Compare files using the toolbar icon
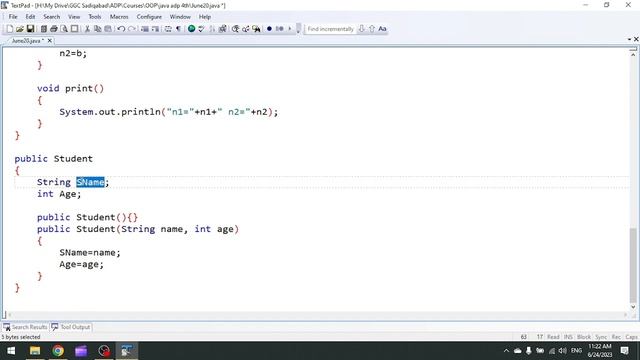Screen dimensions: 640x360 (222, 29)
